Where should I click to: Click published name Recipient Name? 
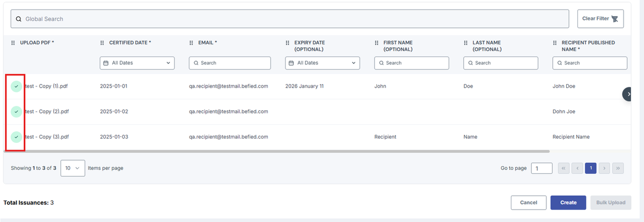coord(571,137)
